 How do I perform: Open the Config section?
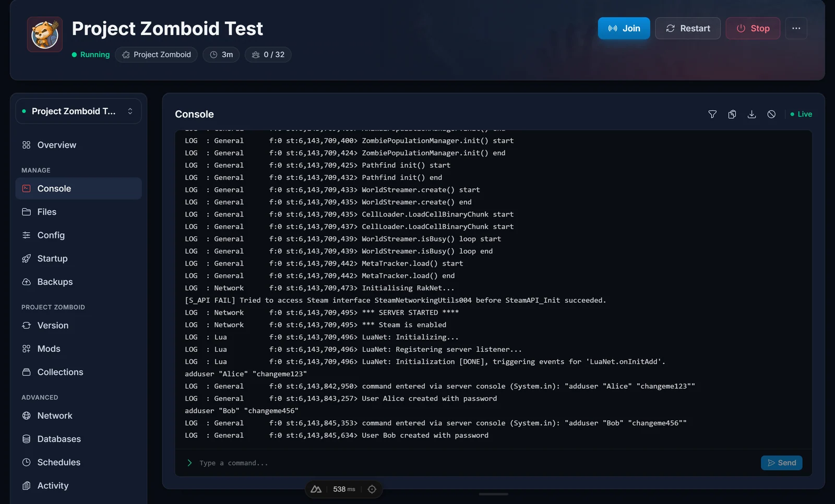(x=78, y=235)
